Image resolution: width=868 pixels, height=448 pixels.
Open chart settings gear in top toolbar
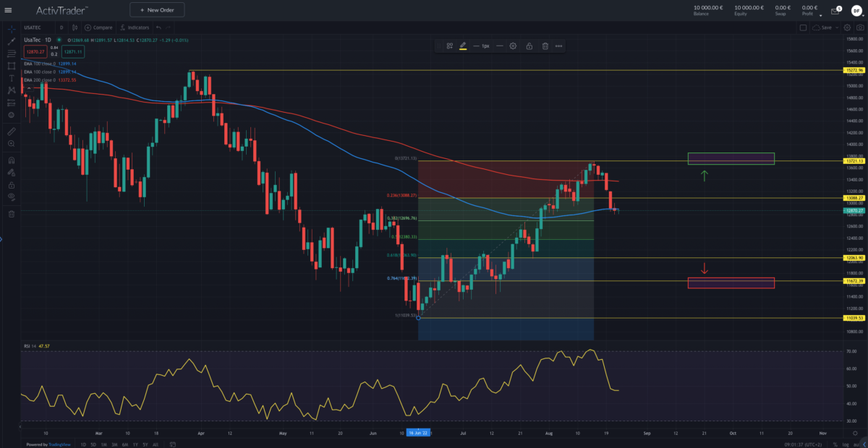847,27
